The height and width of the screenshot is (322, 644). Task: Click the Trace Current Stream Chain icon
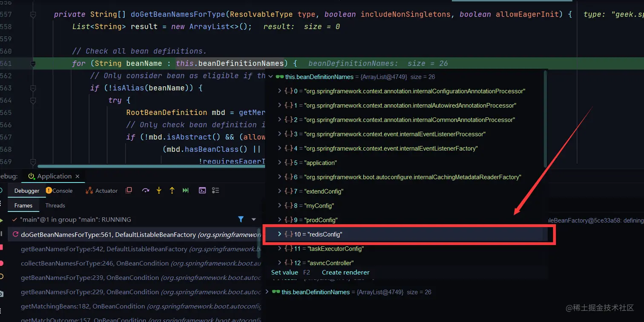(x=216, y=191)
